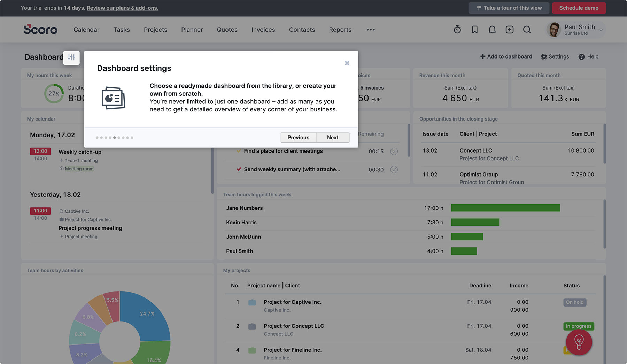Viewport: 627px width, 364px height.
Task: Click the Scoro logo
Action: coord(40,29)
